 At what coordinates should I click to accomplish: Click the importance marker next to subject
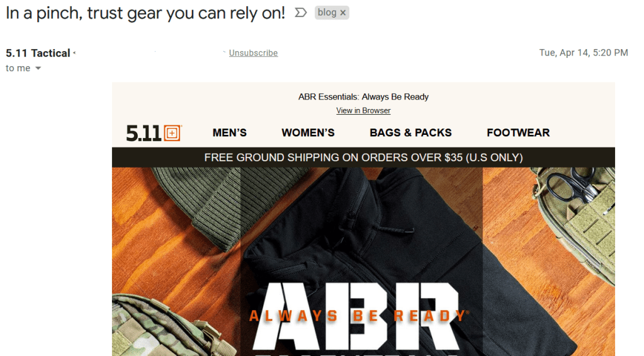[x=301, y=13]
